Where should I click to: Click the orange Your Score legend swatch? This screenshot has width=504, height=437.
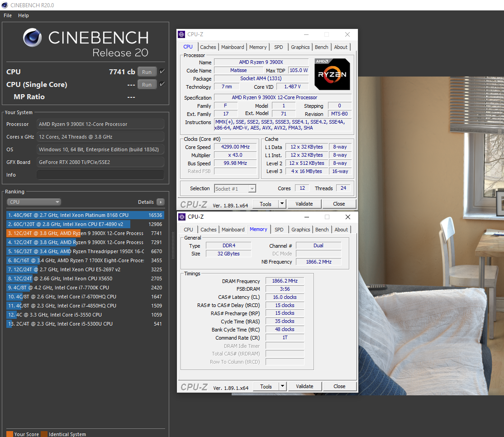click(x=10, y=434)
